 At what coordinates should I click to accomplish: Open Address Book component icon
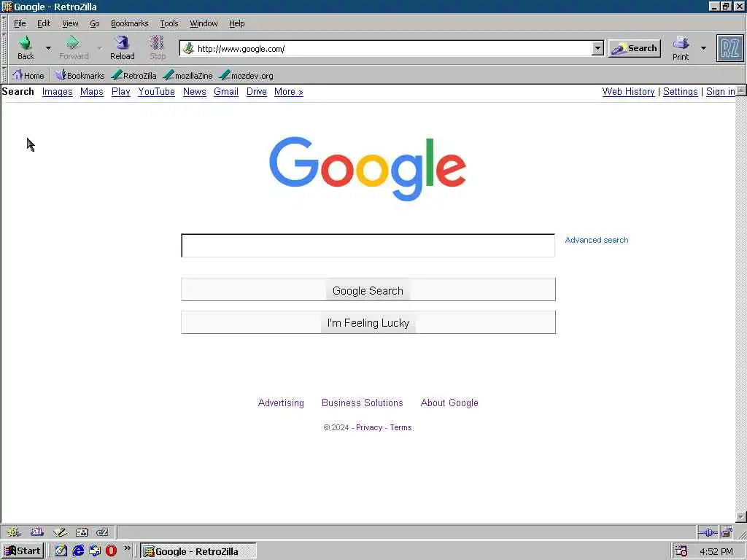[x=82, y=532]
